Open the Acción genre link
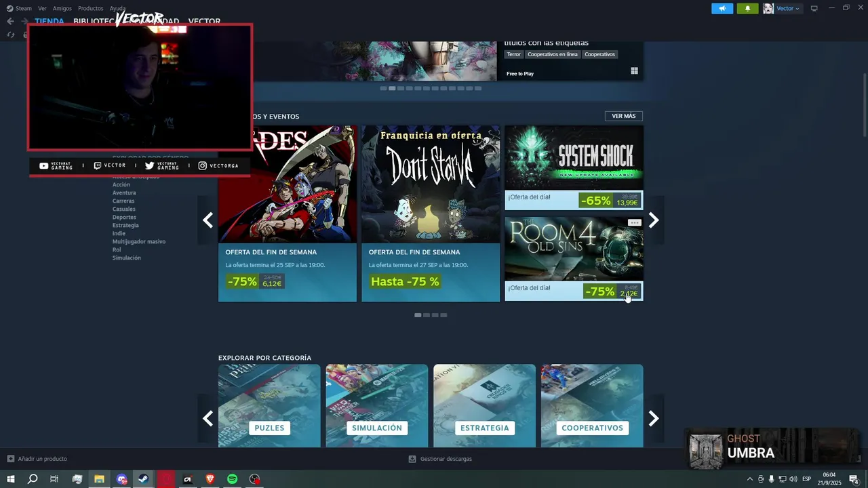This screenshot has width=868, height=488. pos(121,184)
